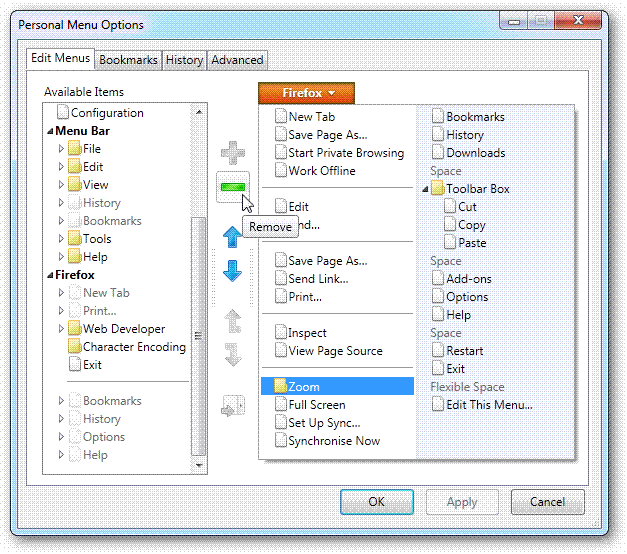627x554 pixels.
Task: Click the grey plus Add button
Action: point(233,153)
